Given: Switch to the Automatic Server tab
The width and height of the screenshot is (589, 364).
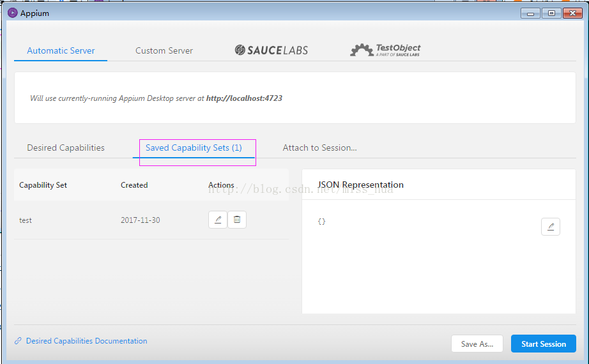Looking at the screenshot, I should point(61,50).
